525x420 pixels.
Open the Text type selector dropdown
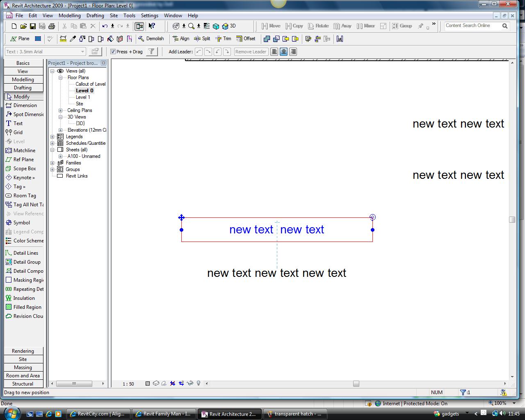45,52
